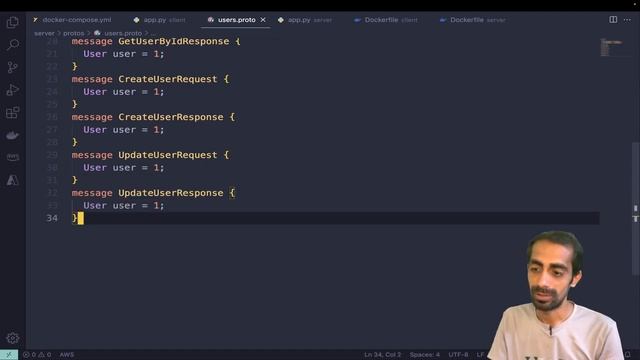Screen dimensions: 640x360
Task: Click line number 34 in gutter
Action: (52, 218)
